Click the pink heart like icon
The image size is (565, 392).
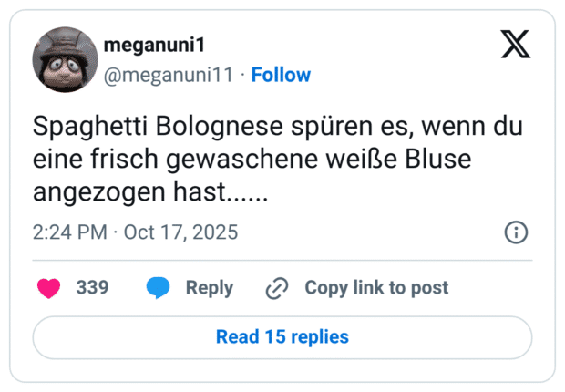[x=48, y=288]
